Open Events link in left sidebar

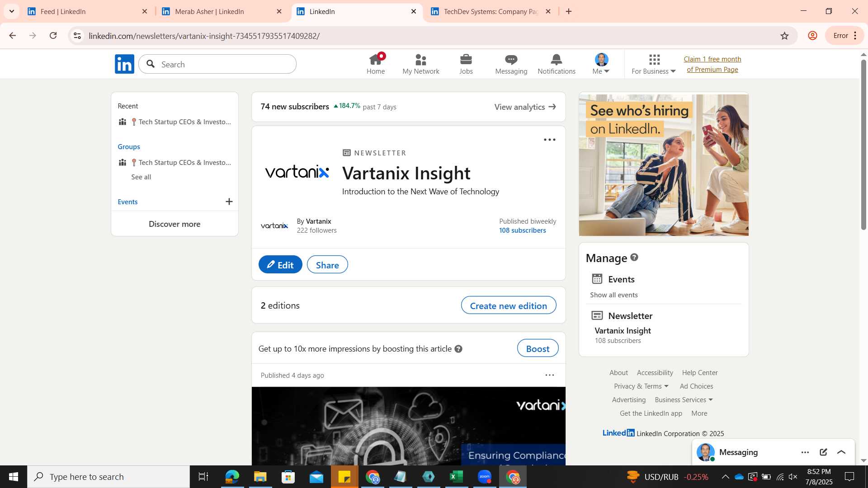click(x=127, y=202)
